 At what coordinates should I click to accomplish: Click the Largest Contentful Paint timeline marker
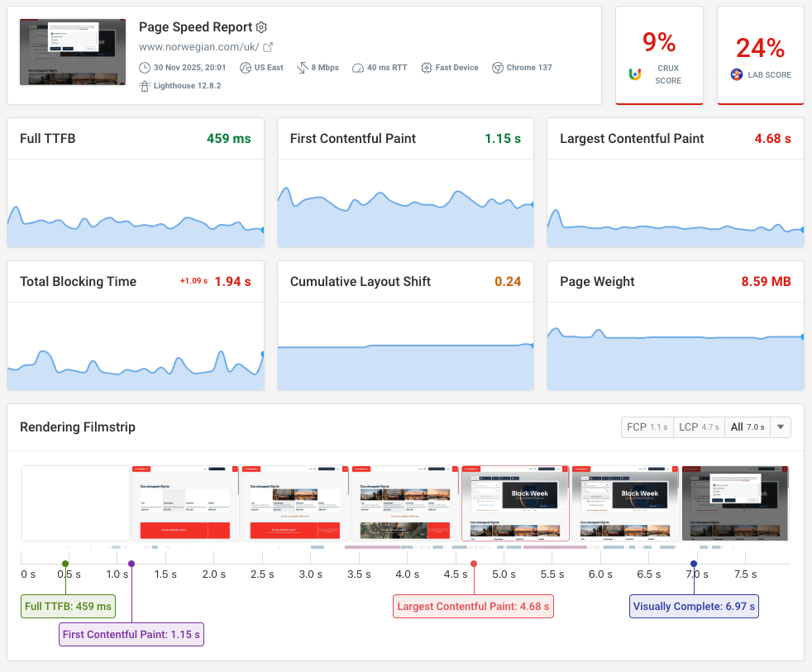[473, 564]
